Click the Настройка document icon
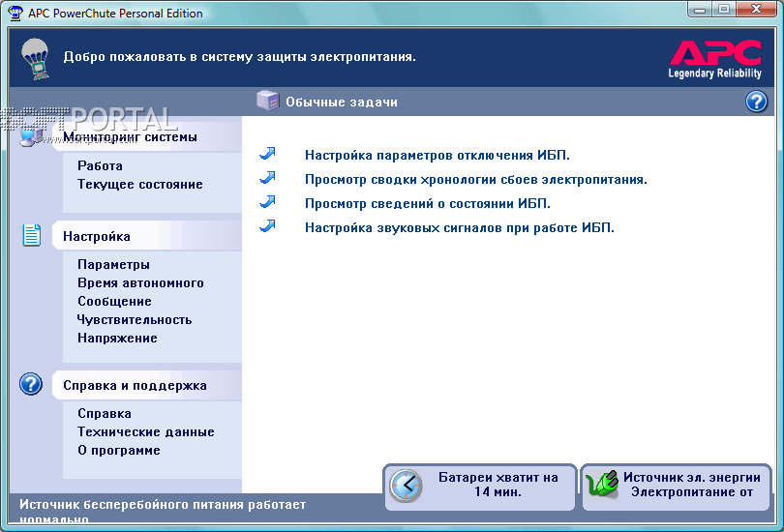 pos(32,235)
